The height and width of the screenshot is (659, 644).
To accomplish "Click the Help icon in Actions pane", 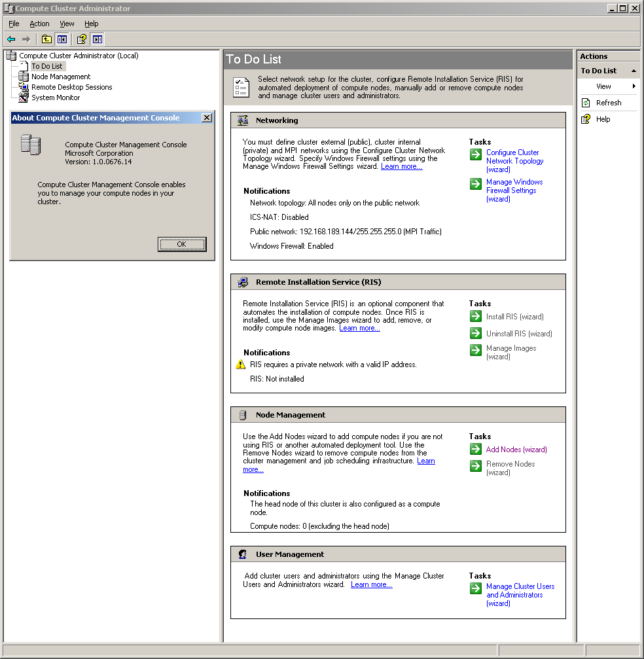I will (586, 119).
